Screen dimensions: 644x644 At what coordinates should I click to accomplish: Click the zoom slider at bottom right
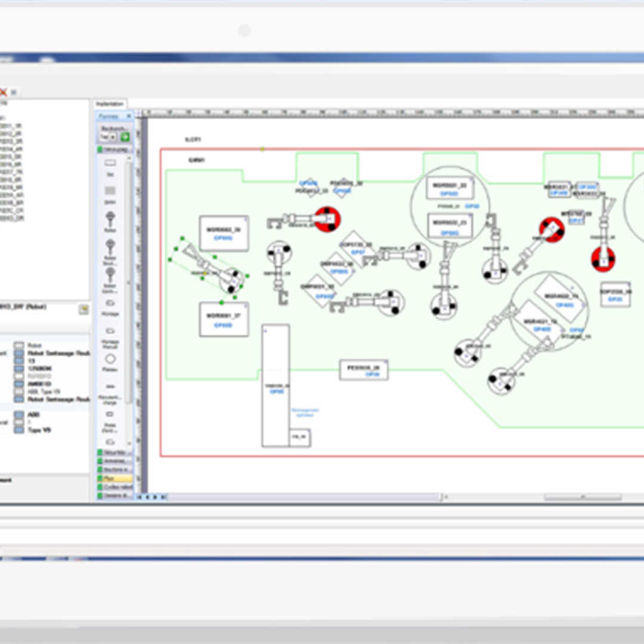(x=583, y=497)
